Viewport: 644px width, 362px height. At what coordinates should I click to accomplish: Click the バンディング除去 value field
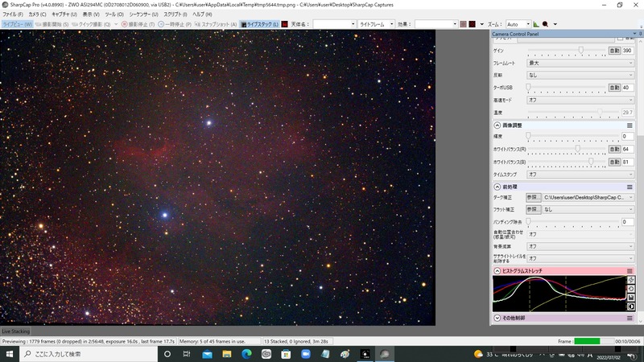(x=627, y=222)
